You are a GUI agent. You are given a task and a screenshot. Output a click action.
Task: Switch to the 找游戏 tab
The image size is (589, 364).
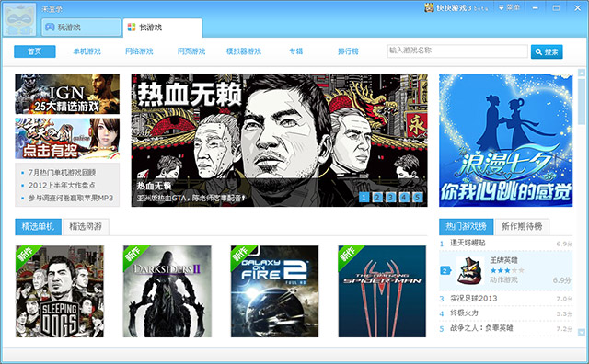click(163, 28)
